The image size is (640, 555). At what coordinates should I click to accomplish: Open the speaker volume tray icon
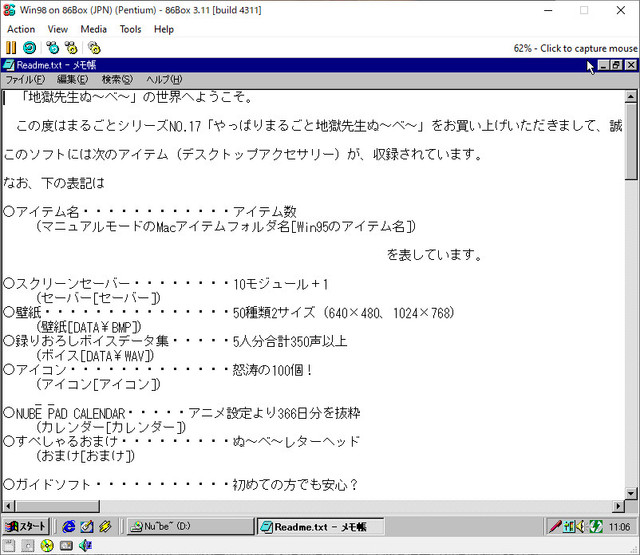click(x=580, y=526)
